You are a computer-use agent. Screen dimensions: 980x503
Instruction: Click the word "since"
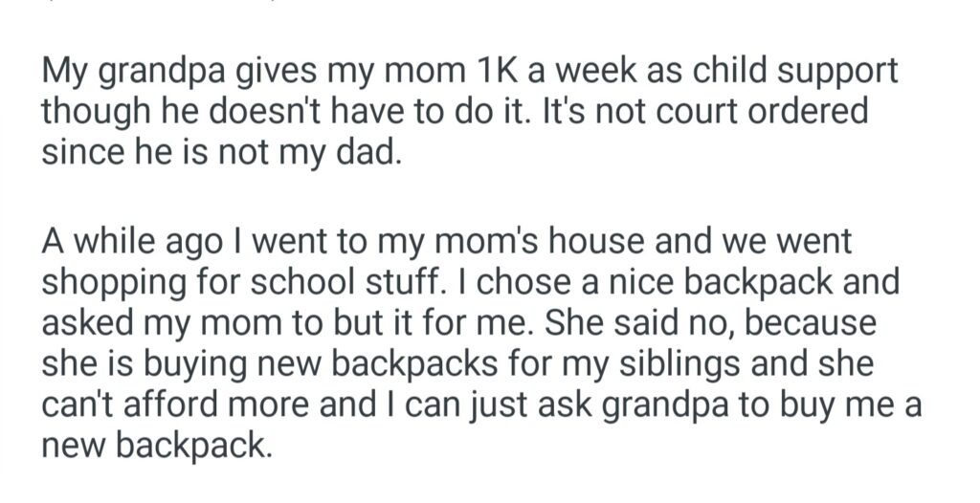pyautogui.click(x=79, y=153)
